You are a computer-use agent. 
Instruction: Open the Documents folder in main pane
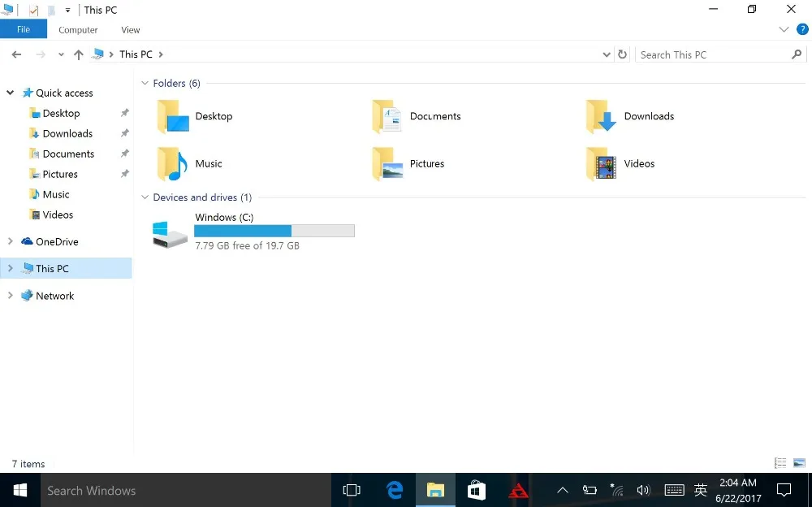point(417,117)
